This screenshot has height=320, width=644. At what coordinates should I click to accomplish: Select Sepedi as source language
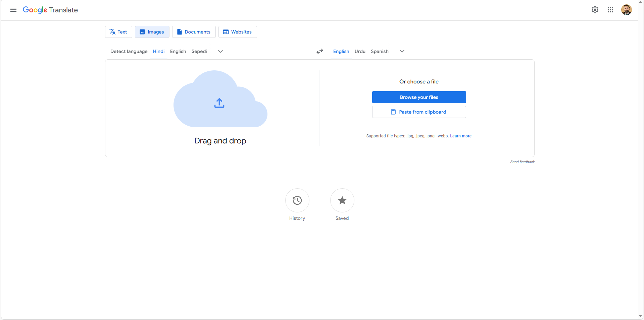click(199, 51)
